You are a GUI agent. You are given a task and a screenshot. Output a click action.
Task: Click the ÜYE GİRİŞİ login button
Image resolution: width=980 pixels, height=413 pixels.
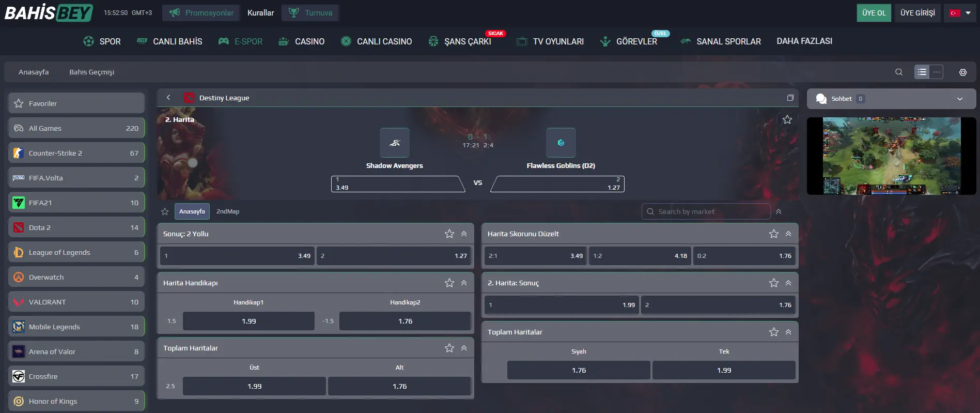(x=917, y=13)
